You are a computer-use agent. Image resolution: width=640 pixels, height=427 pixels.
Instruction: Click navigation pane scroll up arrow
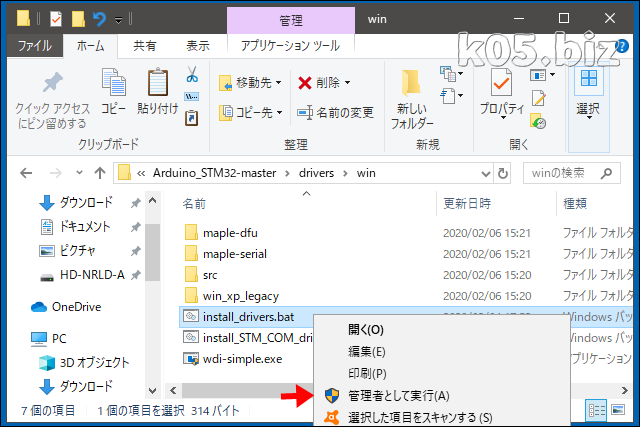point(152,201)
